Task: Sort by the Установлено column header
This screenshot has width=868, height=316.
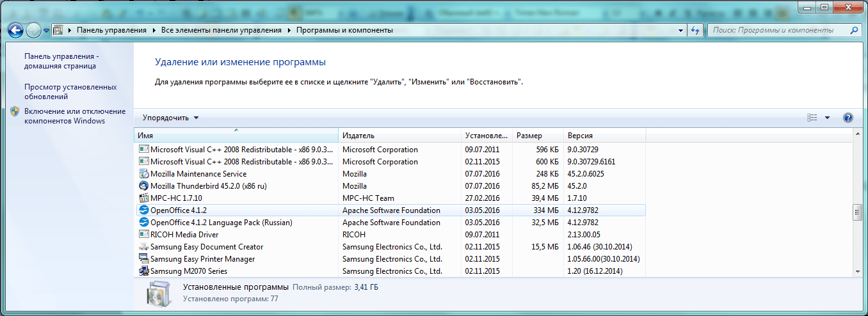Action: pos(487,136)
